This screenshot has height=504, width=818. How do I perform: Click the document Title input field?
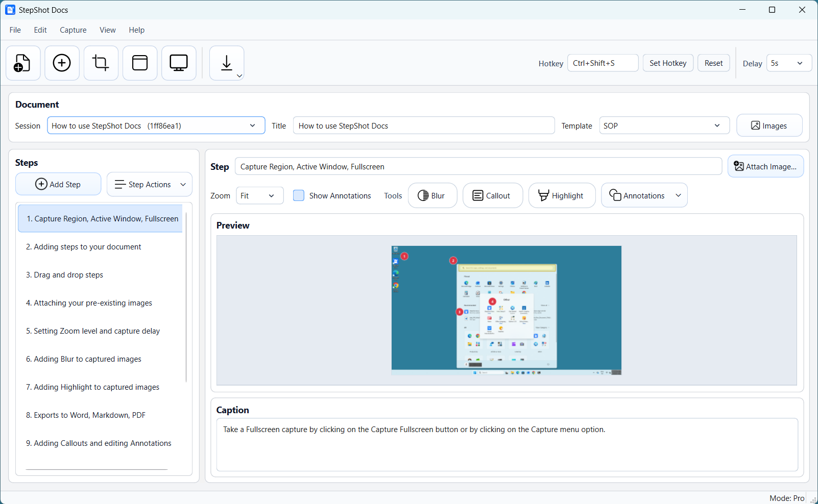[x=424, y=125]
